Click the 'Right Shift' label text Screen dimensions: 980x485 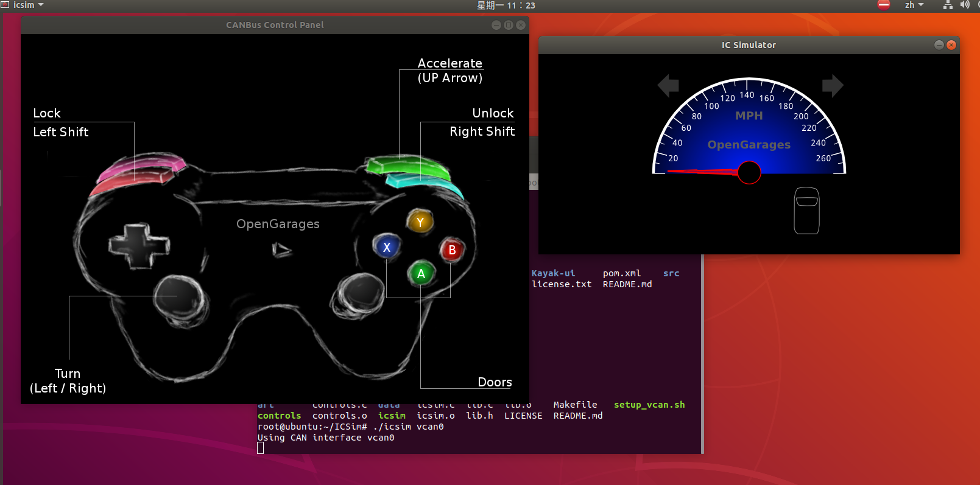482,131
